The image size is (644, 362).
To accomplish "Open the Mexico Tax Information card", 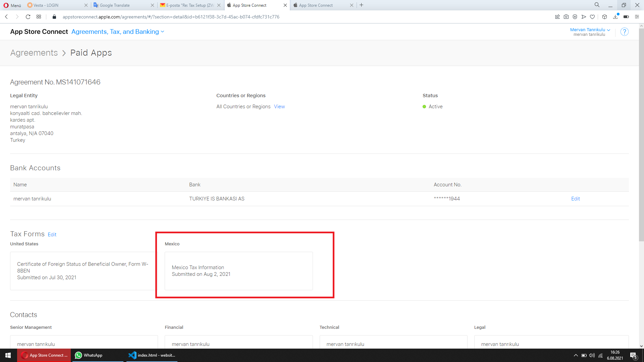I will tap(239, 271).
